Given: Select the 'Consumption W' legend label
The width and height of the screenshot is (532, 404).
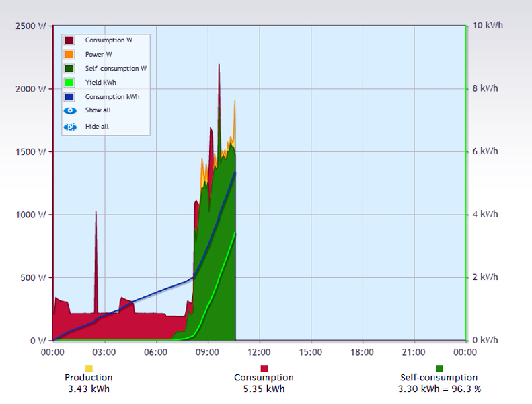Looking at the screenshot, I should coord(109,40).
